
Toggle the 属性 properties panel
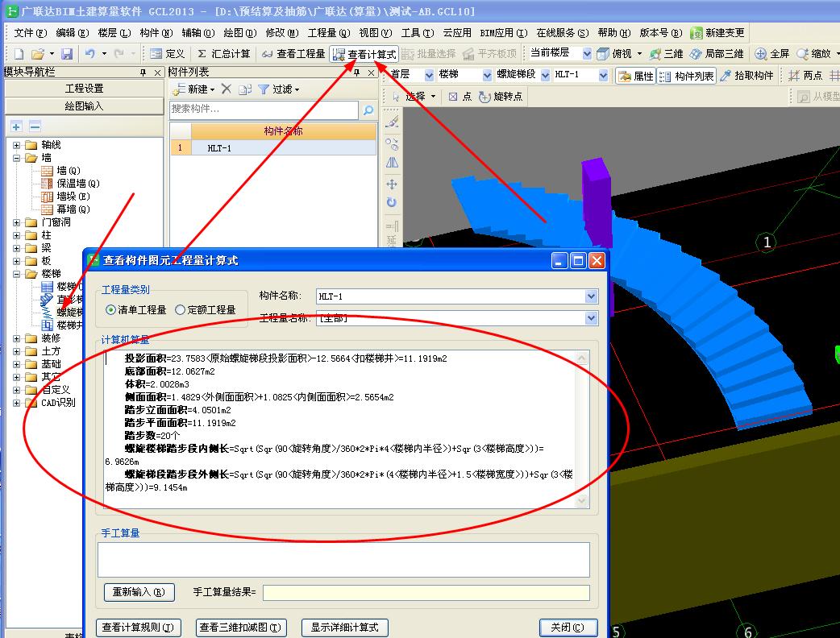[636, 76]
